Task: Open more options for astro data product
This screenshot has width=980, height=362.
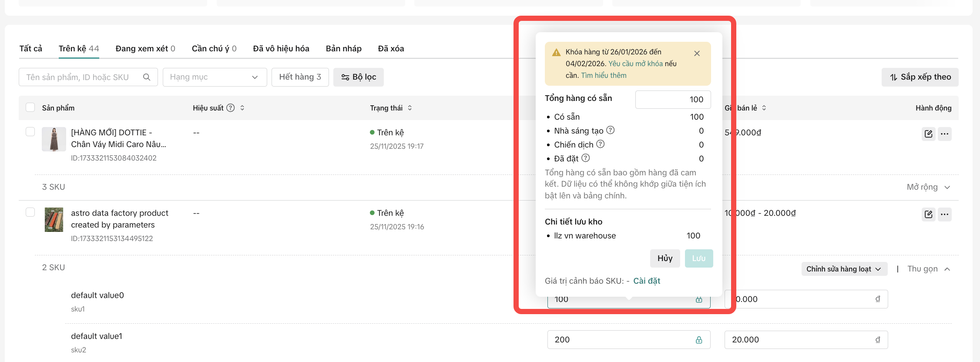Action: (944, 214)
